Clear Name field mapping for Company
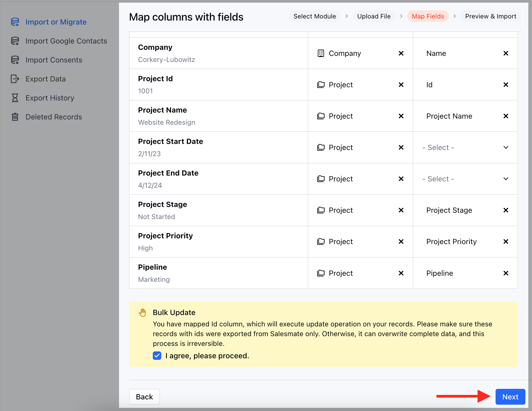The image size is (532, 411). (x=506, y=54)
